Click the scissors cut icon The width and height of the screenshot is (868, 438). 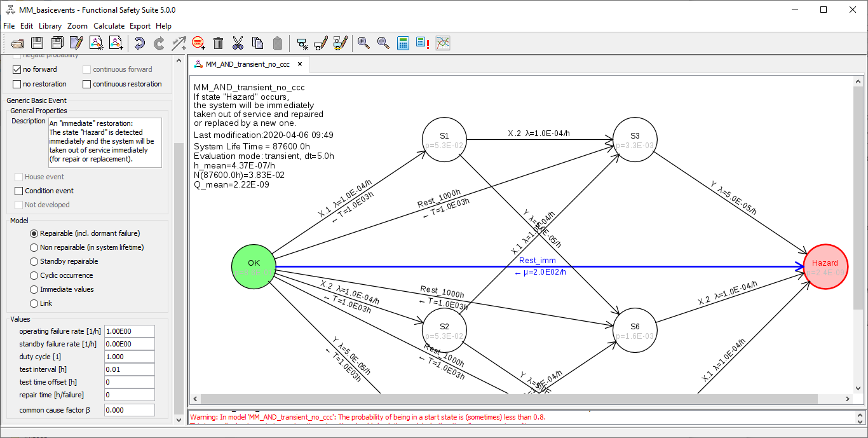(238, 43)
